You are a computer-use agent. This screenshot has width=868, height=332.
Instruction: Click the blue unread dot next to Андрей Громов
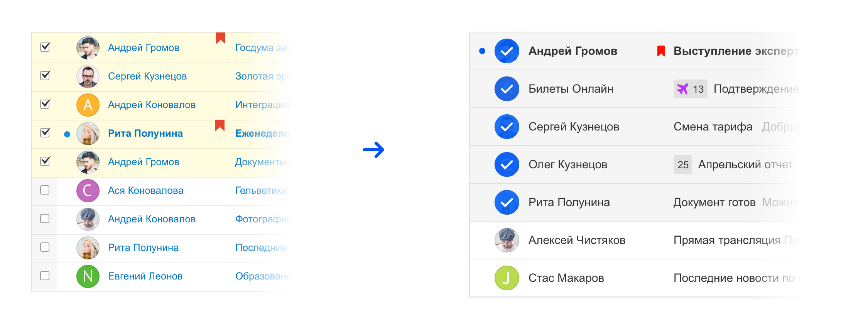tap(481, 50)
